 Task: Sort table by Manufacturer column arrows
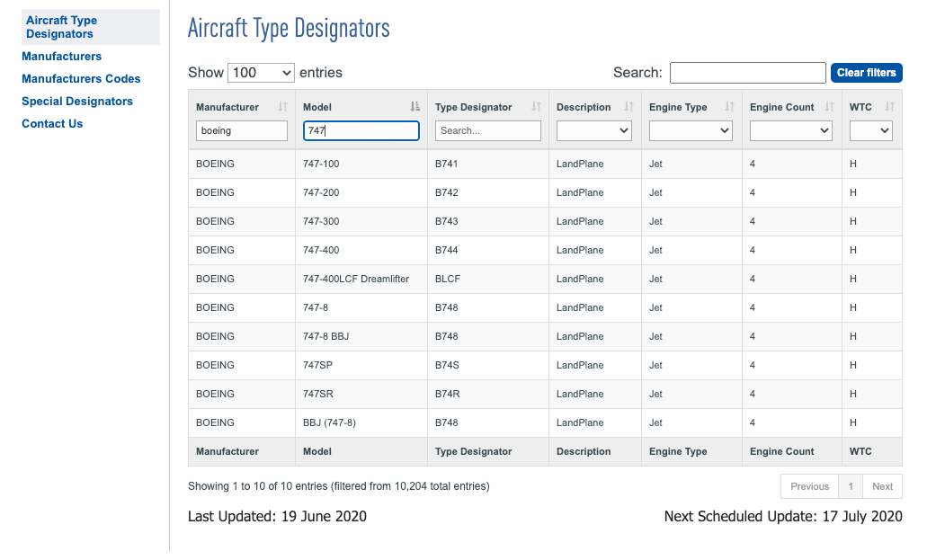coord(282,107)
